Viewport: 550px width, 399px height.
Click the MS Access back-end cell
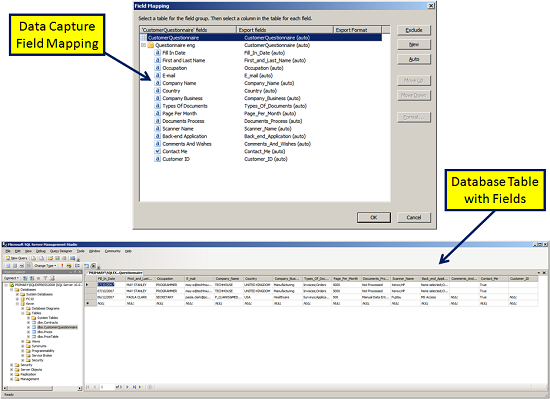pyautogui.click(x=435, y=297)
